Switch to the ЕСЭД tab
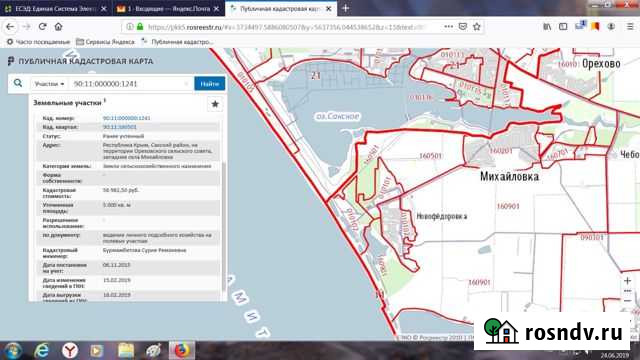 (56, 9)
